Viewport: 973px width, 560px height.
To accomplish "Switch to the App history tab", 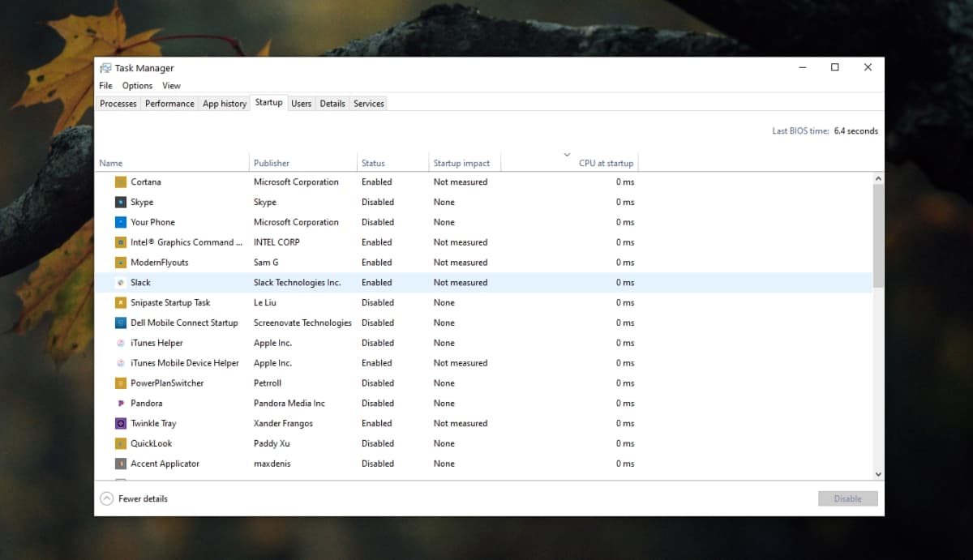I will point(225,104).
